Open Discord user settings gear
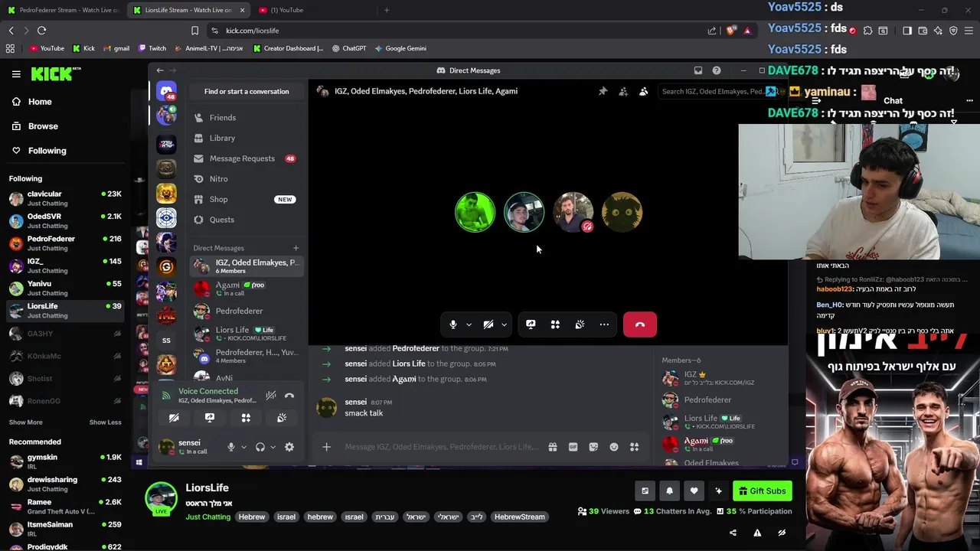The height and width of the screenshot is (551, 980). tap(289, 447)
